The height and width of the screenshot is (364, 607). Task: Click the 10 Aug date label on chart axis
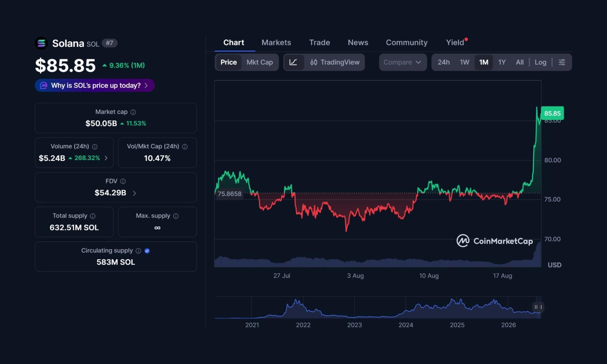coord(429,276)
